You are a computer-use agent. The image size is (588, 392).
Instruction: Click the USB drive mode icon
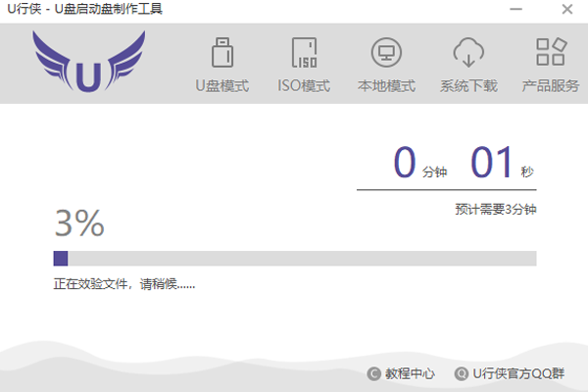[x=221, y=52]
